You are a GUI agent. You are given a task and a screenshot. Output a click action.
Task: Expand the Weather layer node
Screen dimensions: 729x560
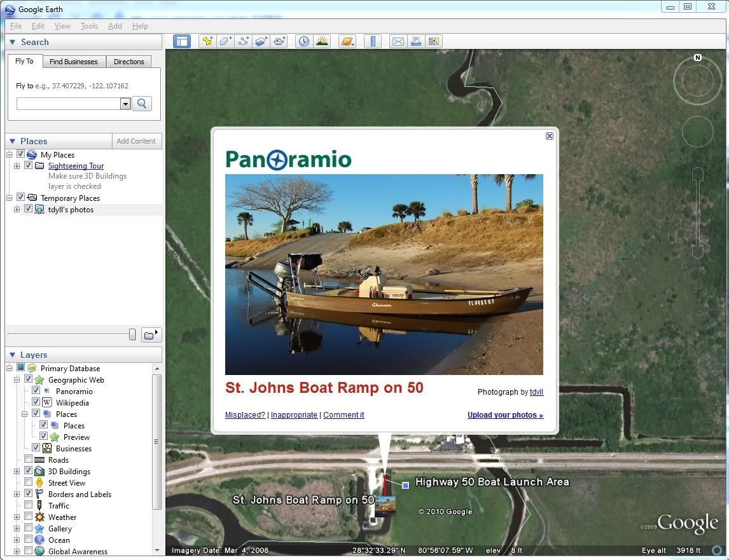click(x=17, y=517)
